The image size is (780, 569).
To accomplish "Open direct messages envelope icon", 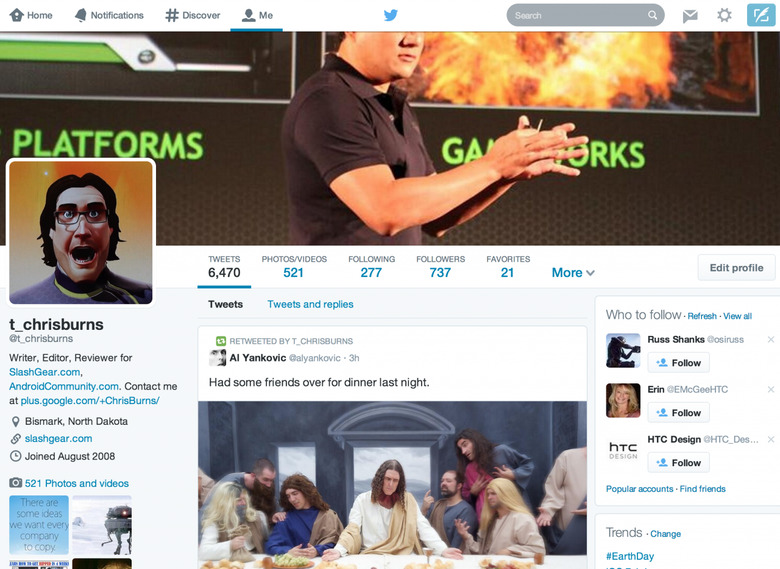I will click(x=690, y=16).
